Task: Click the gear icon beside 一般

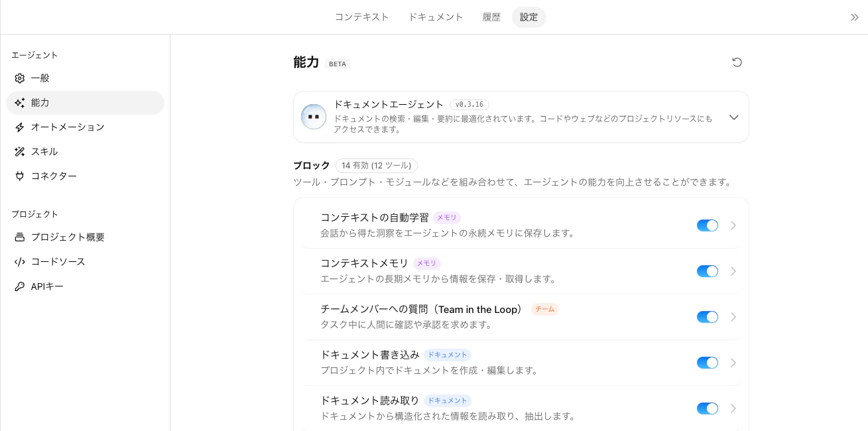Action: [x=20, y=78]
